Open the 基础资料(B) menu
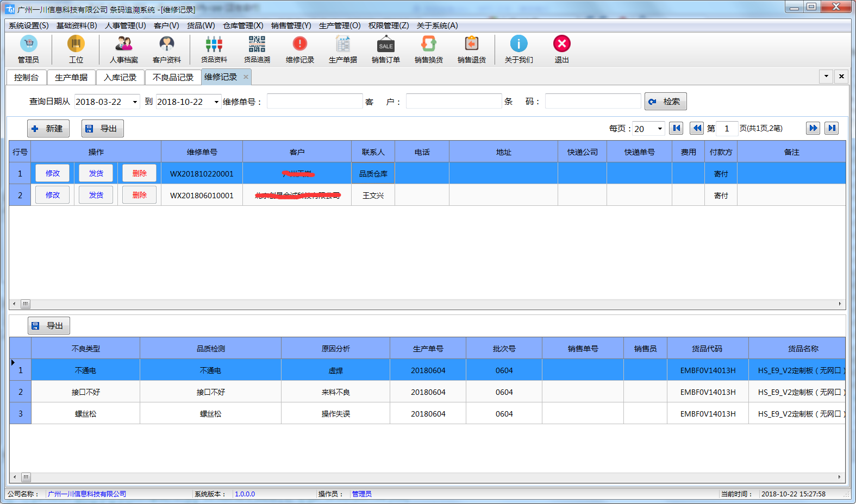This screenshot has width=856, height=504. point(77,26)
